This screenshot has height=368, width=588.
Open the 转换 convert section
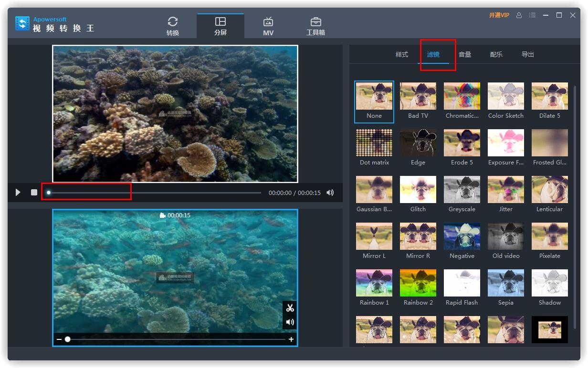coord(173,26)
